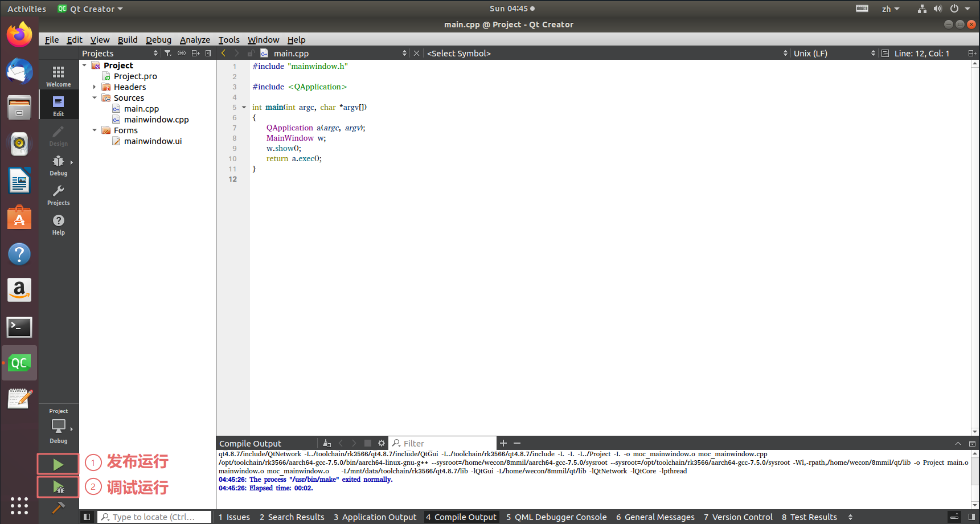Switch to Welcome mode
Image resolution: width=980 pixels, height=524 pixels.
coord(58,76)
